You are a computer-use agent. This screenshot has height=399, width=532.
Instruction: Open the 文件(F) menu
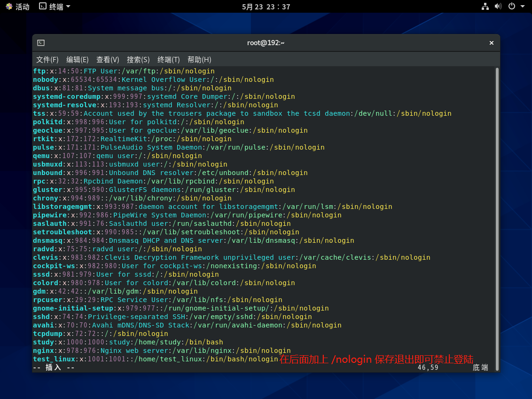pos(47,60)
